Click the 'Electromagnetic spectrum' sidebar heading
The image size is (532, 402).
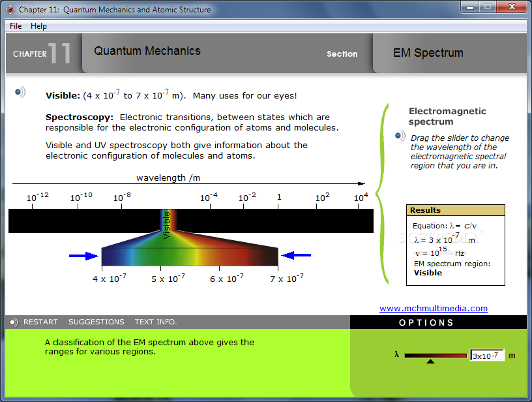447,116
